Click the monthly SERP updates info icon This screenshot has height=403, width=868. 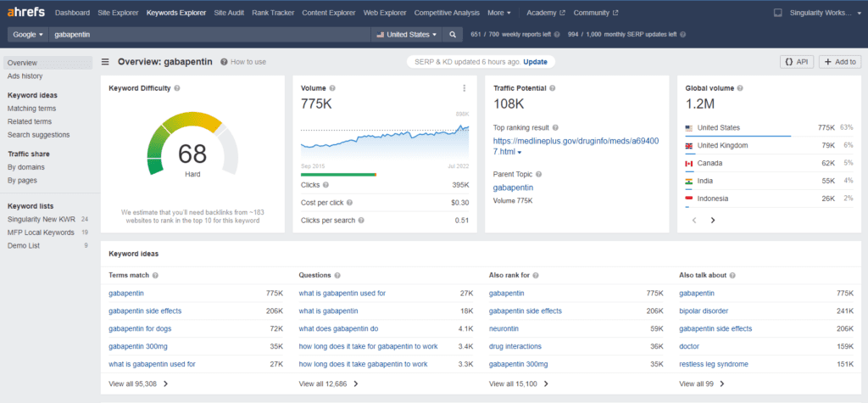[x=682, y=35]
